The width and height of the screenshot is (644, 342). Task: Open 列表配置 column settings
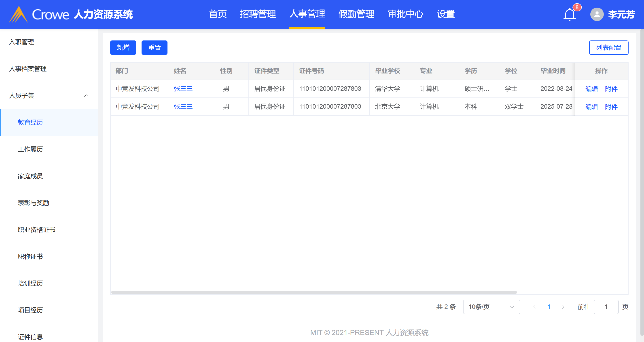[608, 47]
